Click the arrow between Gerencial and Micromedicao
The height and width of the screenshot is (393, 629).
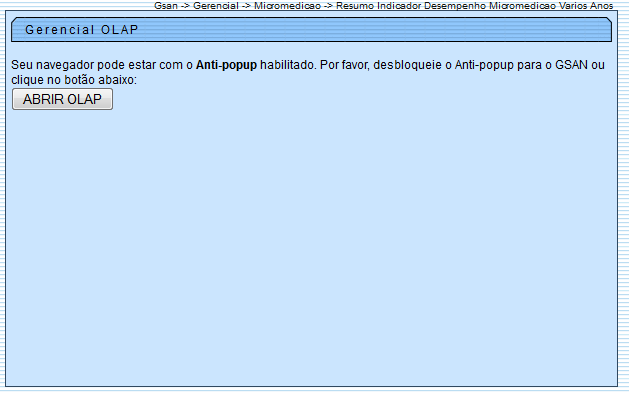pos(246,6)
